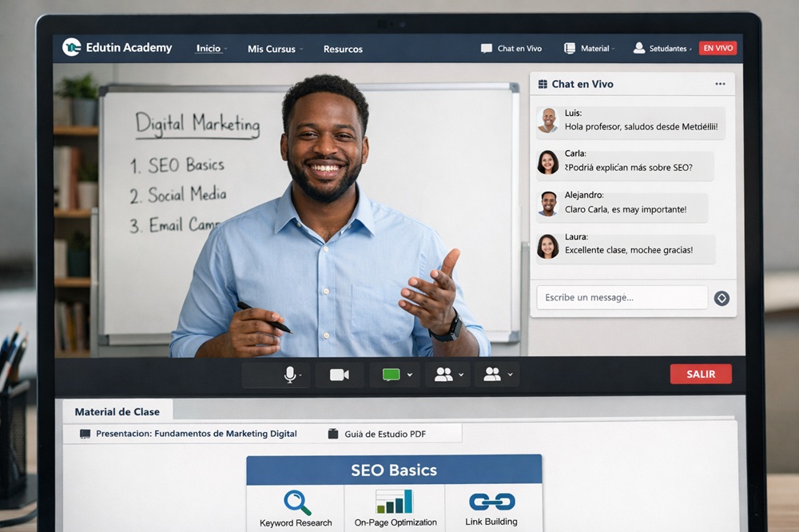Click the Keyword Research magnifier icon
This screenshot has width=799, height=532.
click(296, 502)
